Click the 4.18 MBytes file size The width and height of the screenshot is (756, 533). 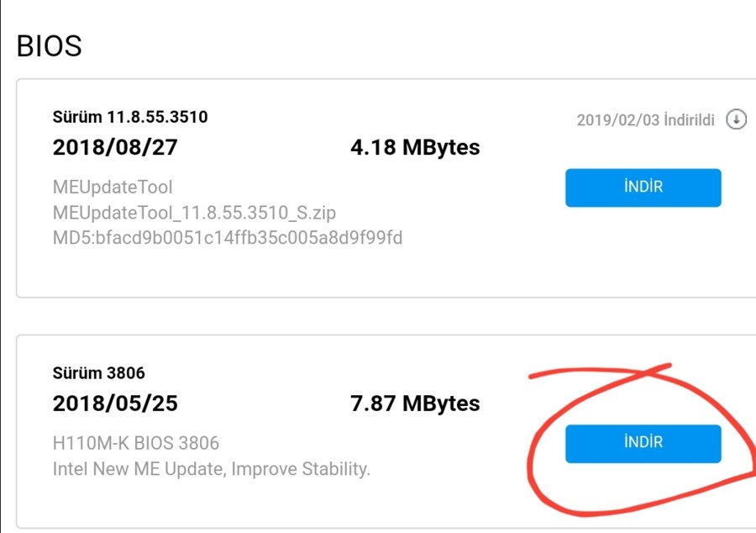tap(415, 147)
